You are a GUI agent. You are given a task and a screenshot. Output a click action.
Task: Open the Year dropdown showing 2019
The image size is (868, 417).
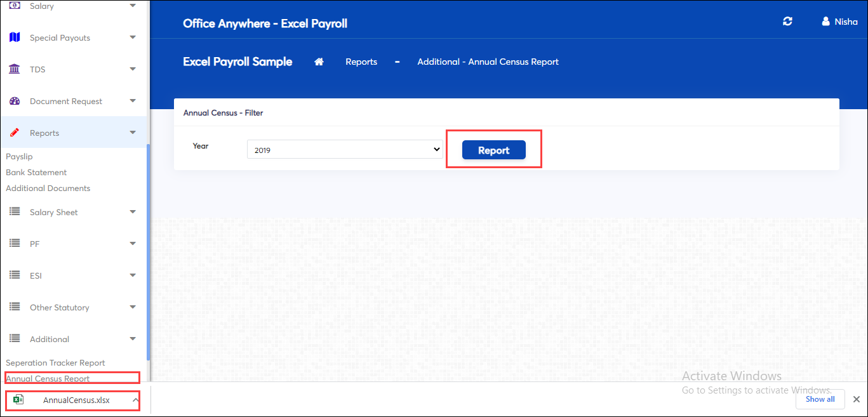click(345, 150)
